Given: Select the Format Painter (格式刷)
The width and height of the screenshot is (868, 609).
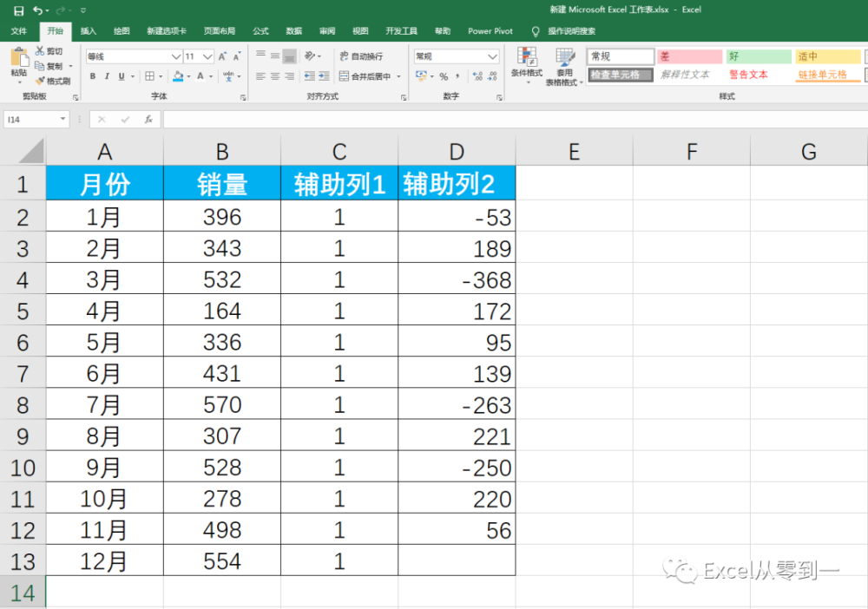Looking at the screenshot, I should tap(53, 82).
